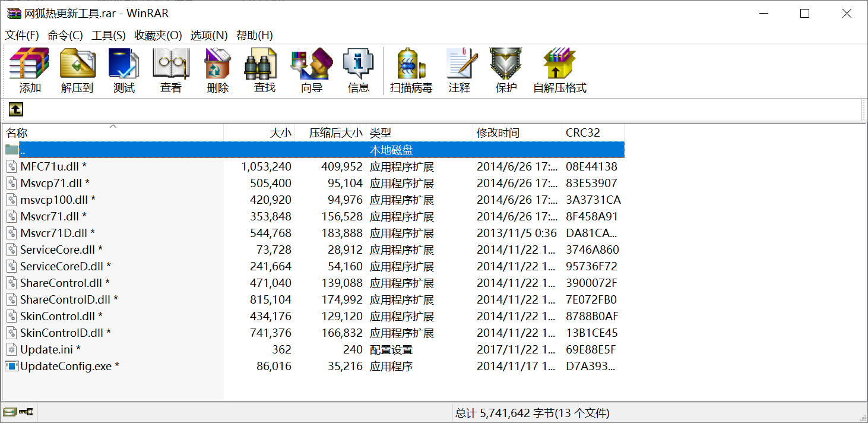Click the ShareControlD.dll file icon

click(x=12, y=299)
